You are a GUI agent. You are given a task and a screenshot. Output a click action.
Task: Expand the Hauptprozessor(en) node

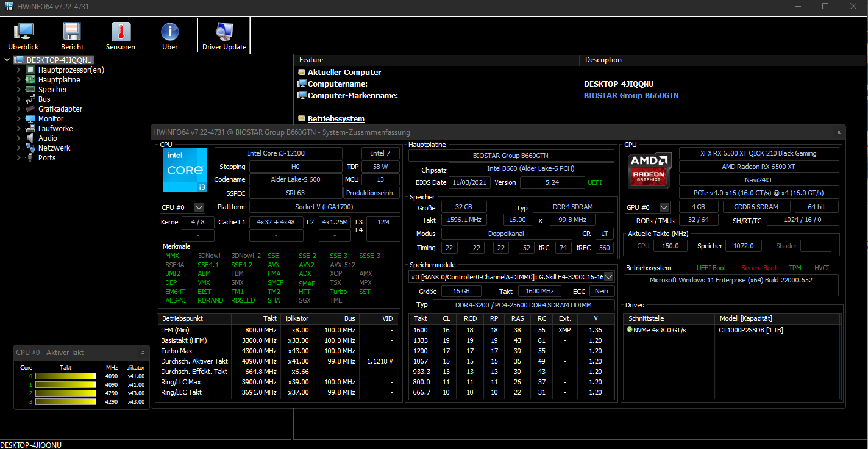pyautogui.click(x=19, y=70)
